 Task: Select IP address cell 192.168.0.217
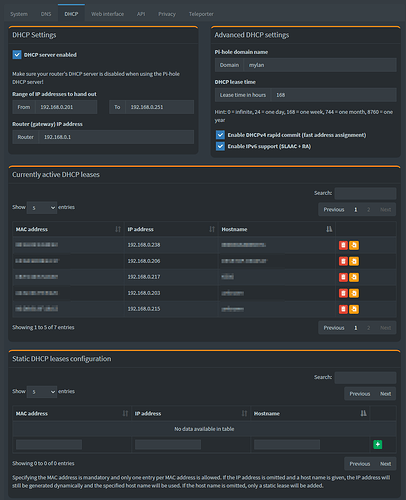pos(171,277)
